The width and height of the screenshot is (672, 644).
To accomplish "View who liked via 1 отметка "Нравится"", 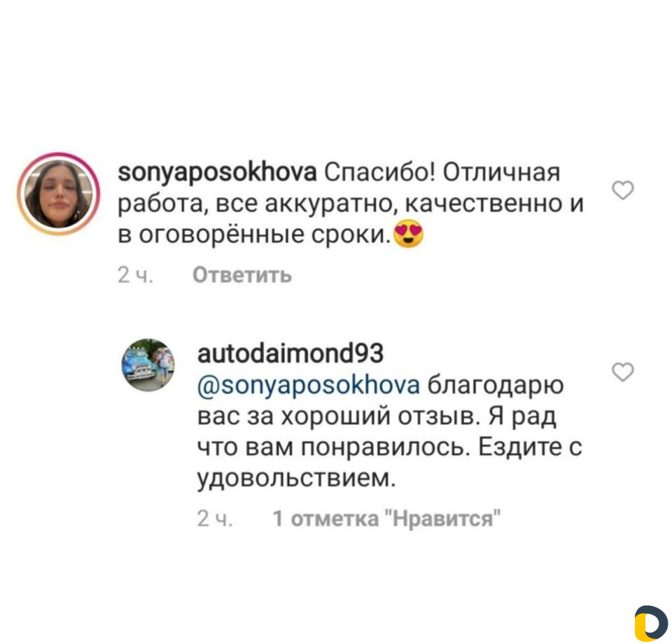I will 386,519.
